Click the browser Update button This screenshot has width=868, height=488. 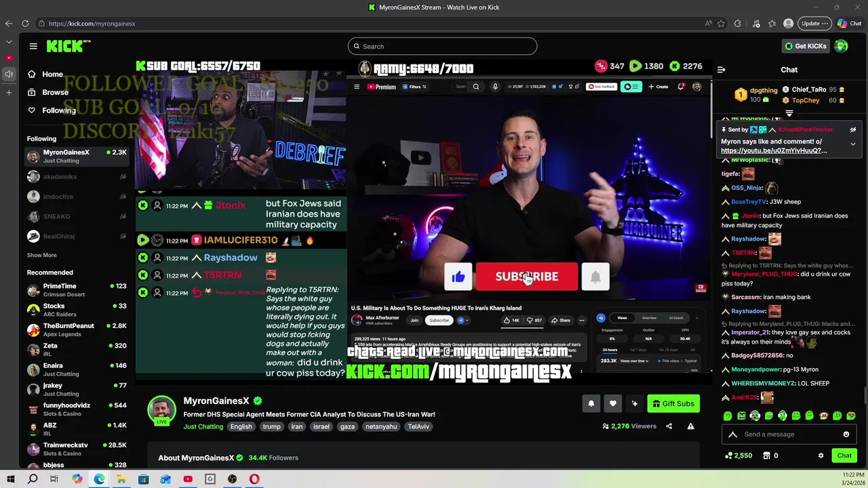(x=814, y=23)
